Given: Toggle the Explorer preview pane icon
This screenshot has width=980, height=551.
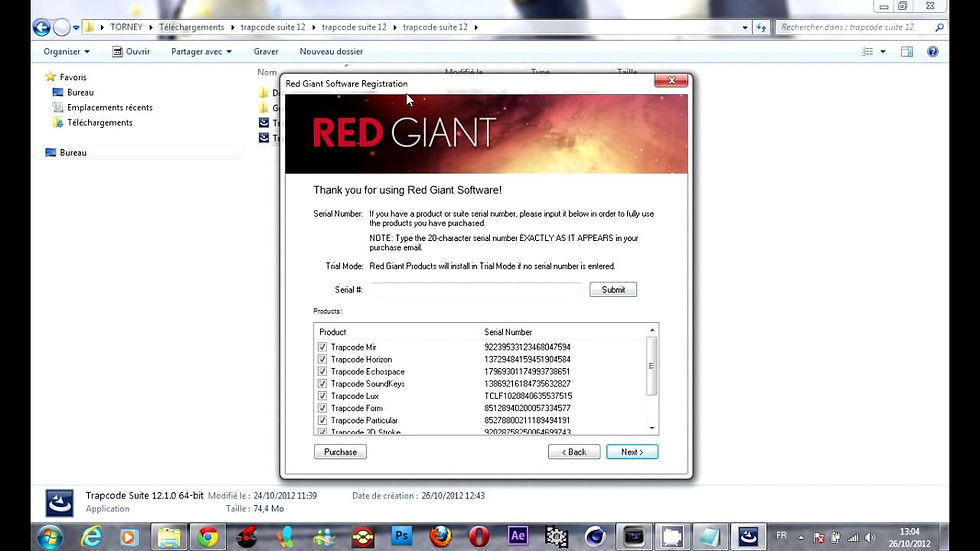Looking at the screenshot, I should pyautogui.click(x=907, y=52).
